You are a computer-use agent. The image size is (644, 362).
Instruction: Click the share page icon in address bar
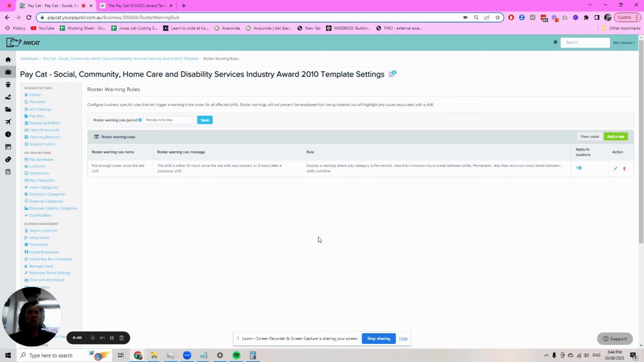[x=487, y=17]
